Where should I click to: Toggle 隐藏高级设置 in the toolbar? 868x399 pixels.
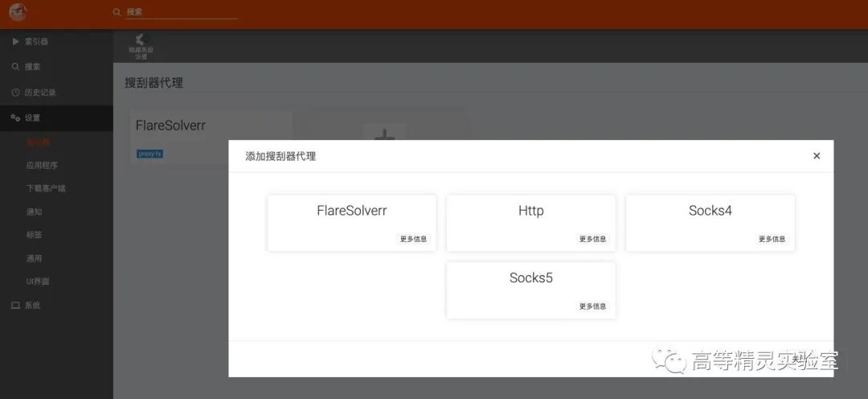(141, 46)
